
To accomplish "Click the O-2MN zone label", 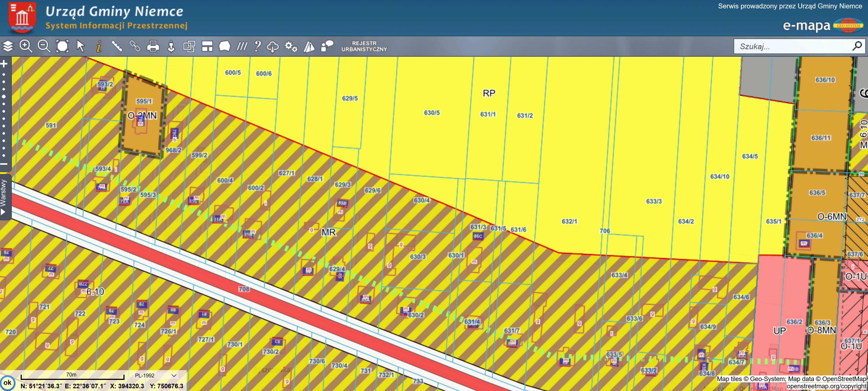I will (x=142, y=116).
